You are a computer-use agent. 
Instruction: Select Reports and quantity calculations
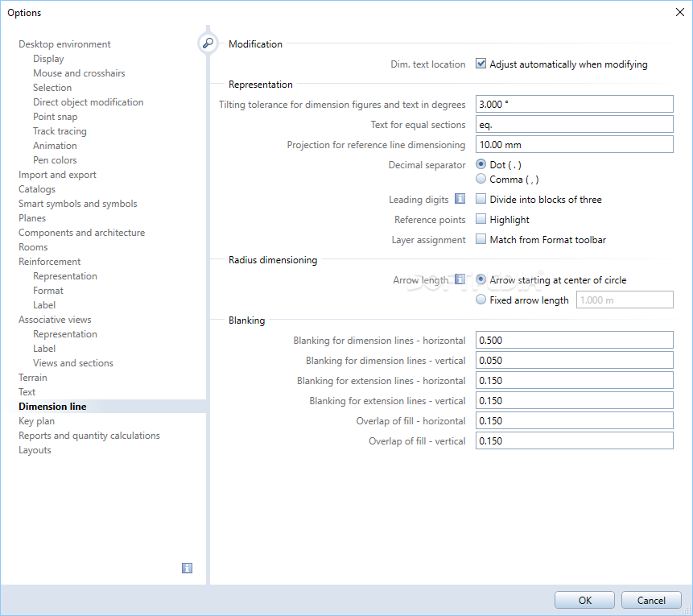[x=89, y=435]
